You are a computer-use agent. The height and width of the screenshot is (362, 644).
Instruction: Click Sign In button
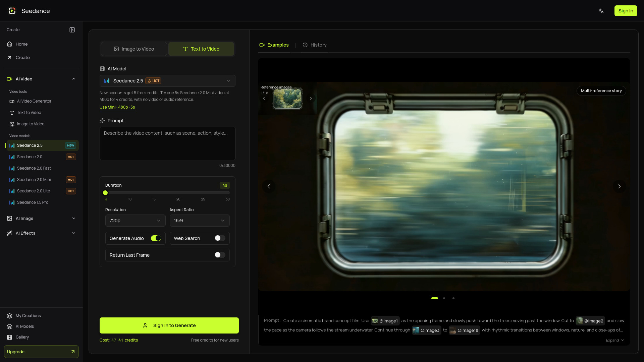pyautogui.click(x=626, y=11)
